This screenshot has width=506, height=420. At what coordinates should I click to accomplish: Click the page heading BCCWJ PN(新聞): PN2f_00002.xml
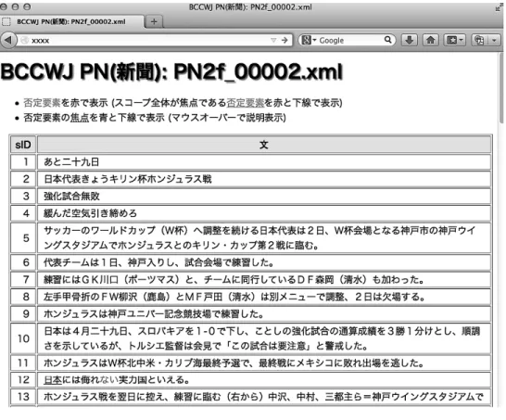tap(171, 71)
